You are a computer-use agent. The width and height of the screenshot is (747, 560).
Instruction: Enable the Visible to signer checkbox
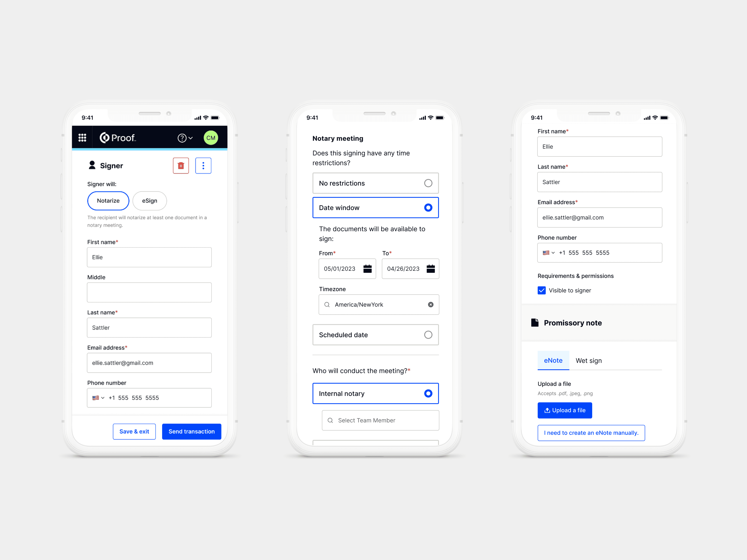(x=541, y=290)
